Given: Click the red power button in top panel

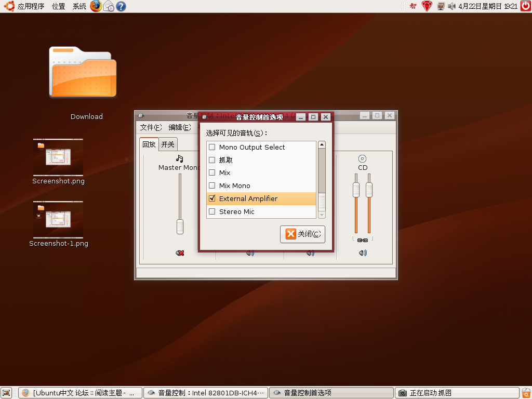Looking at the screenshot, I should (x=526, y=6).
